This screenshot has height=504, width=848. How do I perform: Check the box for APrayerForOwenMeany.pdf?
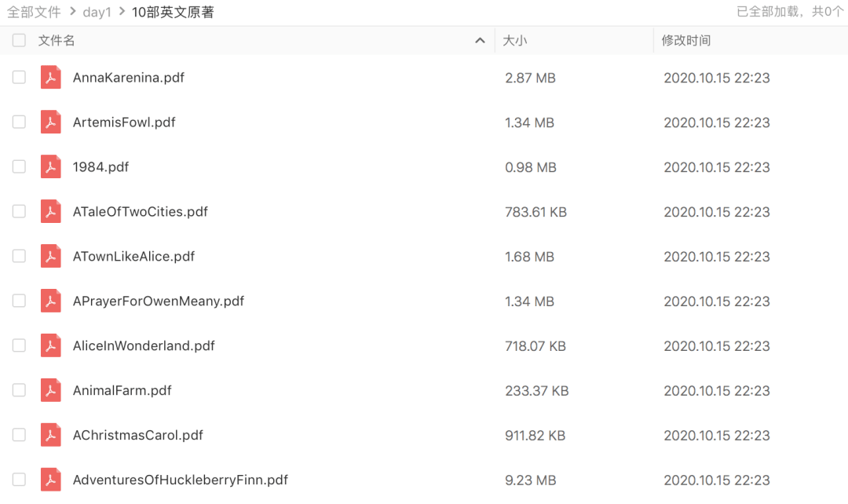19,301
